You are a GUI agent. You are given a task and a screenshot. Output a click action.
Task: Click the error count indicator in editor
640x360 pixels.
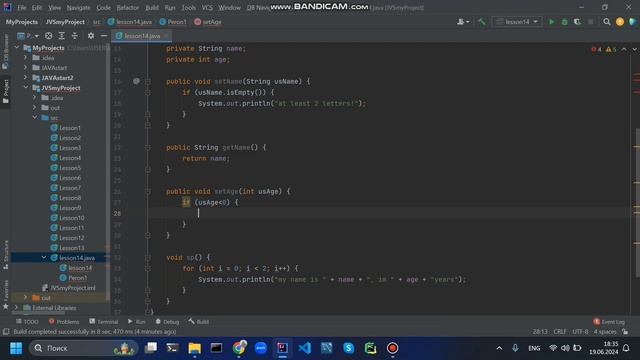pyautogui.click(x=596, y=49)
